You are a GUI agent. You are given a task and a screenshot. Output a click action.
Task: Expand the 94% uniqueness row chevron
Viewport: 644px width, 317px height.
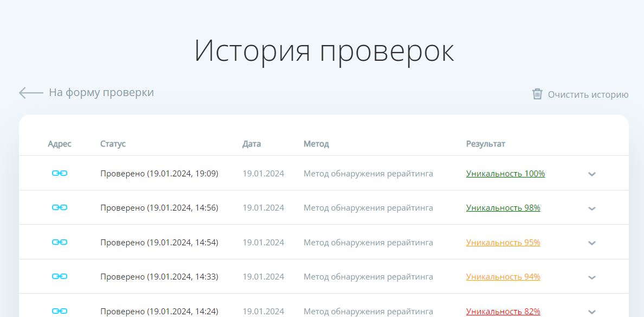pos(592,277)
